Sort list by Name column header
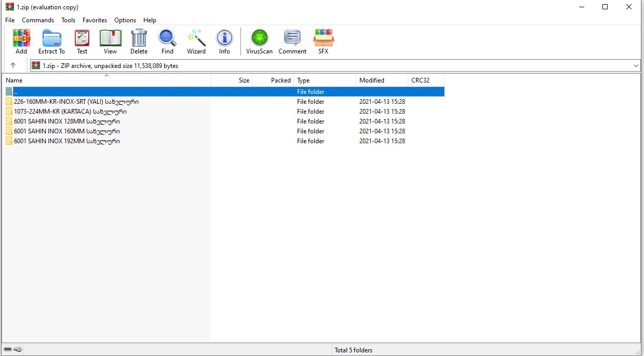This screenshot has height=356, width=644. pyautogui.click(x=106, y=80)
